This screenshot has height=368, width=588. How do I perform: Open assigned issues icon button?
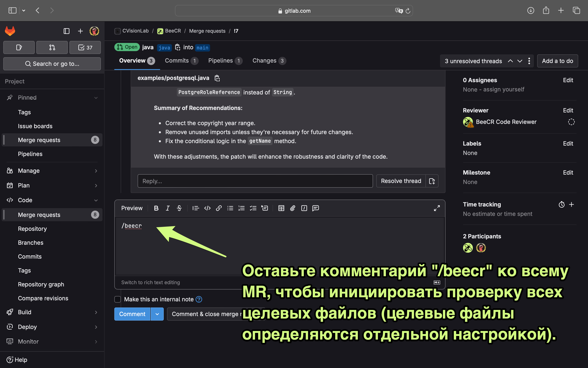19,47
